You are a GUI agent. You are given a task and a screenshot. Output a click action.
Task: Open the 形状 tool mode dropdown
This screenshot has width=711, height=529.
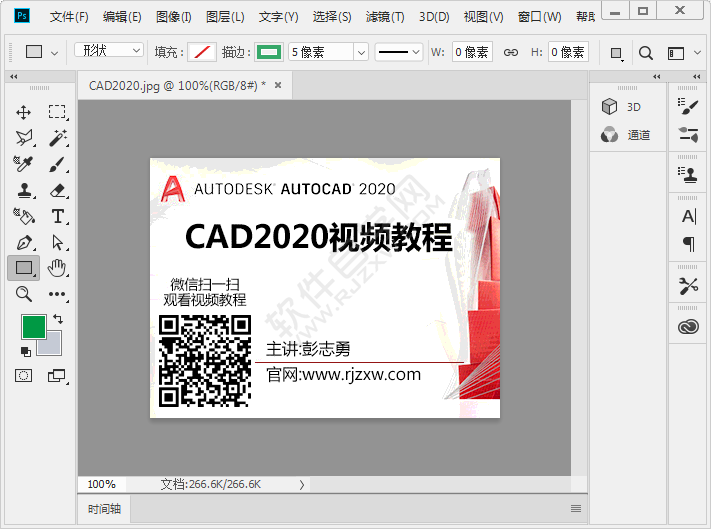pos(109,50)
